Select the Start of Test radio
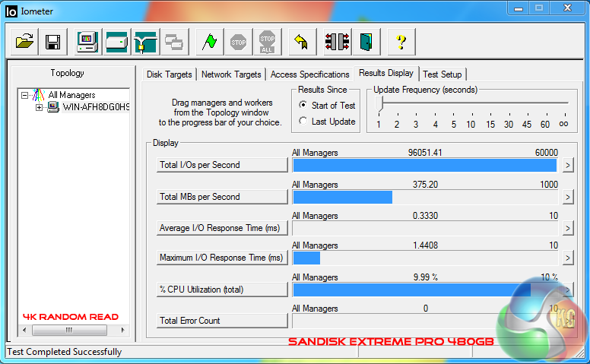Image resolution: width=590 pixels, height=364 pixels. click(x=303, y=105)
